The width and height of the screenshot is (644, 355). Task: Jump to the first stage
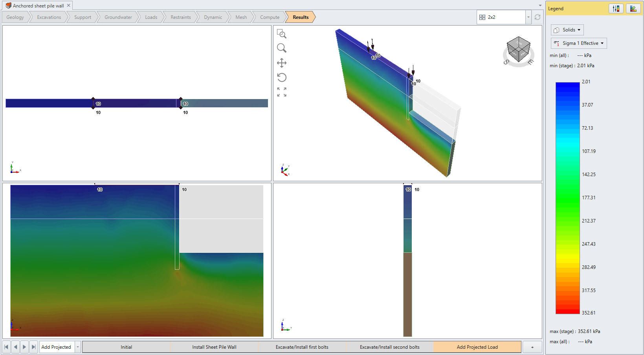tap(6, 347)
